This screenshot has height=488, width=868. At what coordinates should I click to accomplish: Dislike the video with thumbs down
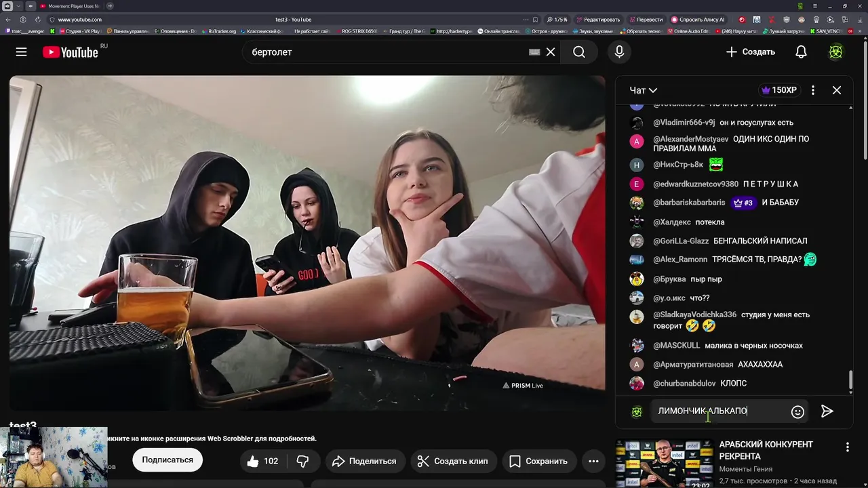pyautogui.click(x=303, y=461)
